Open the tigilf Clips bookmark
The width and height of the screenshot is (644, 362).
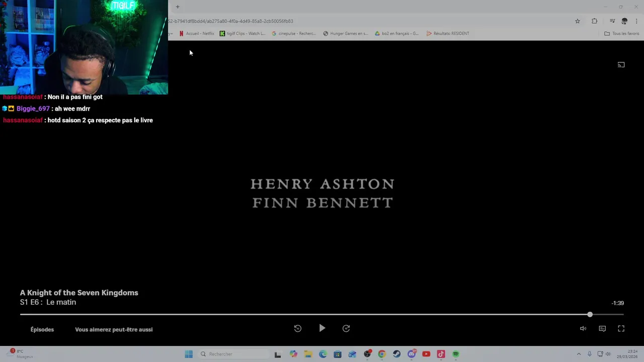coord(243,34)
